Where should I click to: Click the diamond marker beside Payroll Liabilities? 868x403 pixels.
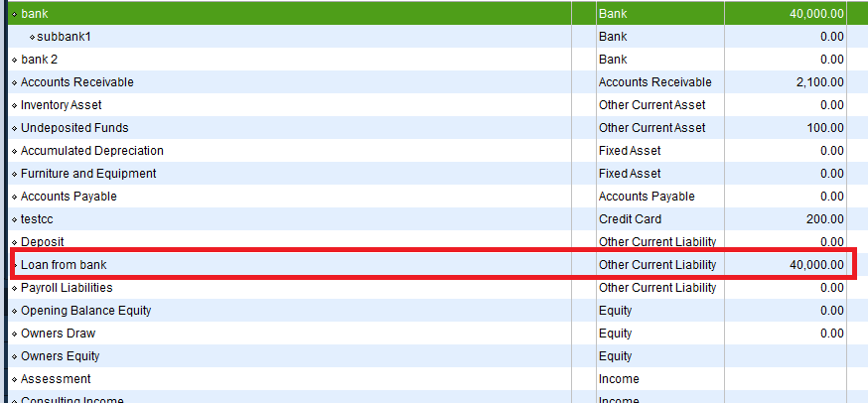click(14, 289)
